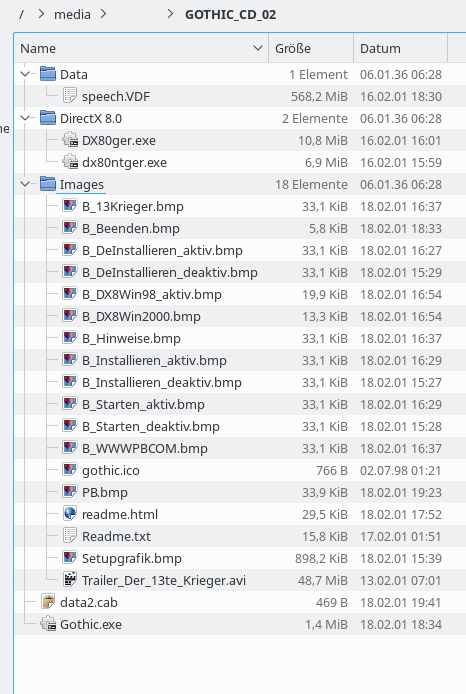Click the Name column header label
Screen dimensions: 466x694
click(38, 48)
